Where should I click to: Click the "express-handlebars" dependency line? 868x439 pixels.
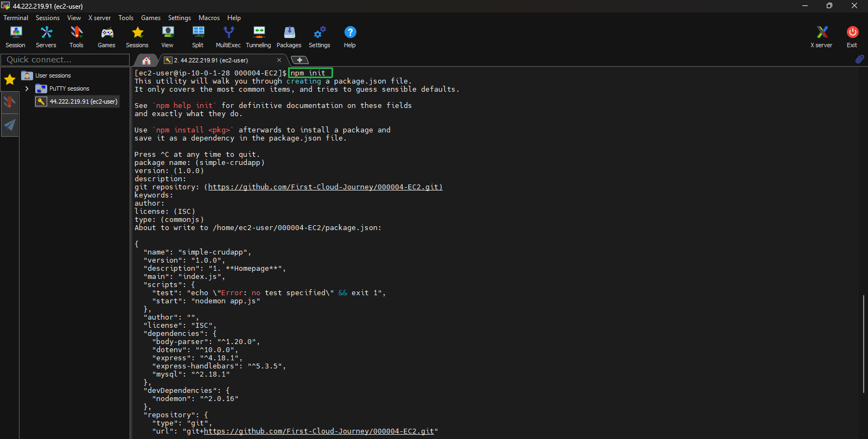coord(219,366)
